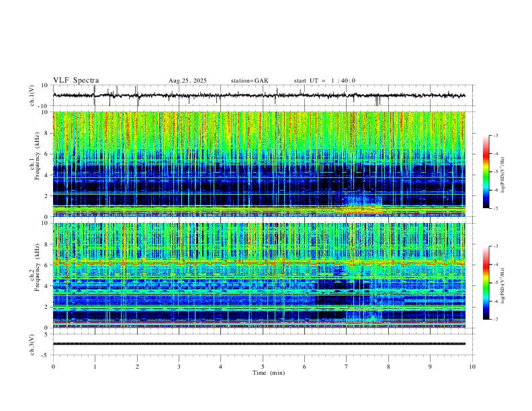
Task: Click the date 'Aug.25, 2025'
Action: (187, 81)
